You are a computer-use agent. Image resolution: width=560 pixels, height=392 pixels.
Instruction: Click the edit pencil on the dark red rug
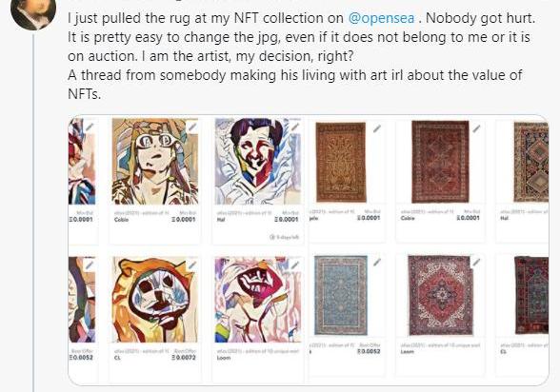point(476,128)
